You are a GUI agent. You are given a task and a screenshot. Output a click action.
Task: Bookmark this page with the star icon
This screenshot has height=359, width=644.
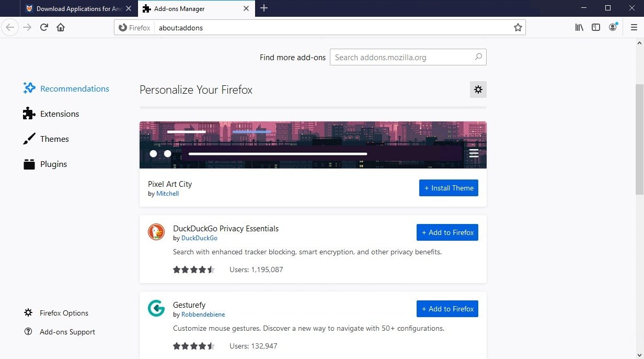pyautogui.click(x=517, y=27)
